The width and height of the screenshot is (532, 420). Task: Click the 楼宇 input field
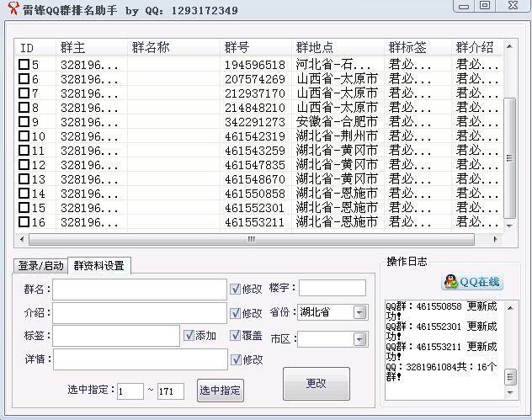click(x=332, y=288)
